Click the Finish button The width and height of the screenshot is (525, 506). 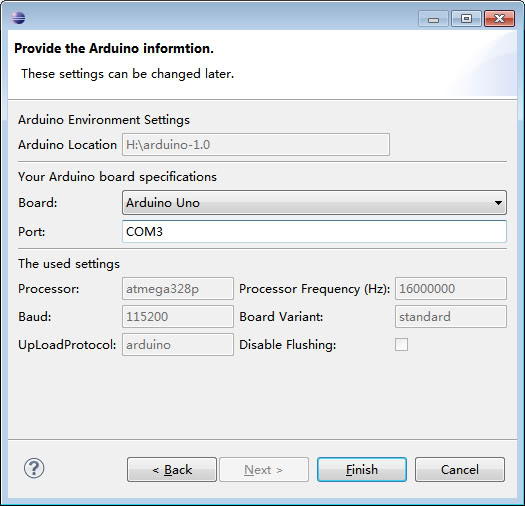point(362,469)
